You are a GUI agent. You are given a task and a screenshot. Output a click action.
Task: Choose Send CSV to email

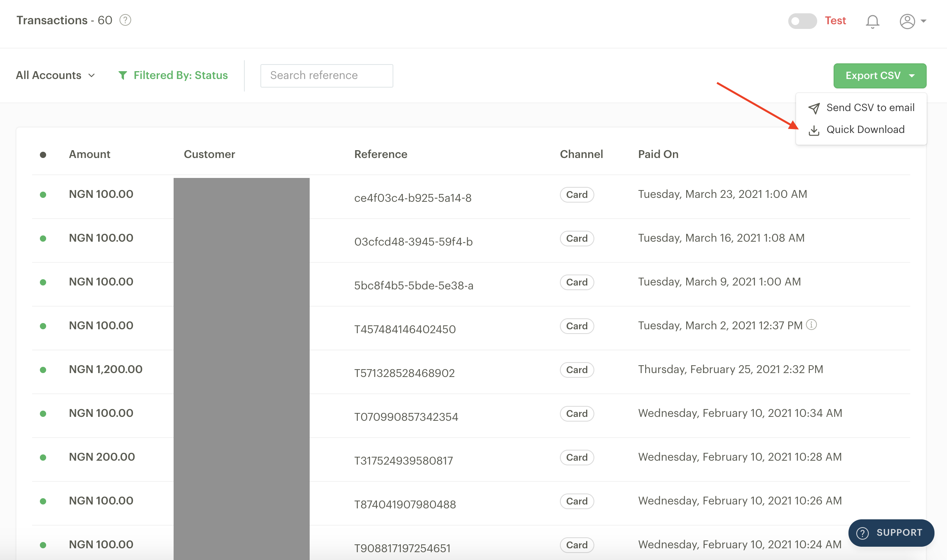click(861, 108)
